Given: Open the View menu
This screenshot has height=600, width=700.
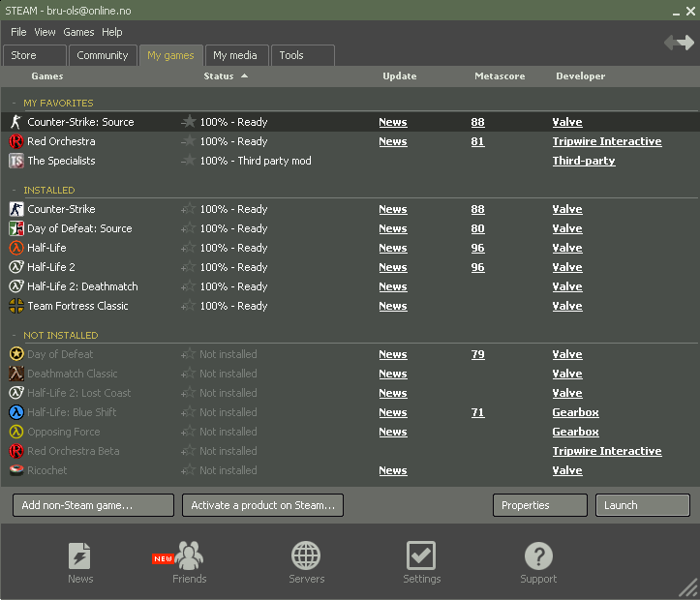Looking at the screenshot, I should click(x=45, y=32).
